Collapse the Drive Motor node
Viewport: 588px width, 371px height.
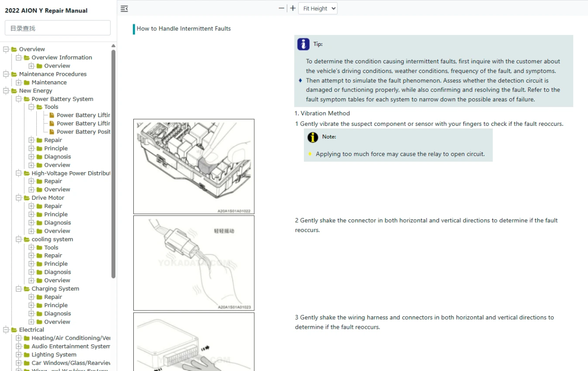pyautogui.click(x=19, y=198)
